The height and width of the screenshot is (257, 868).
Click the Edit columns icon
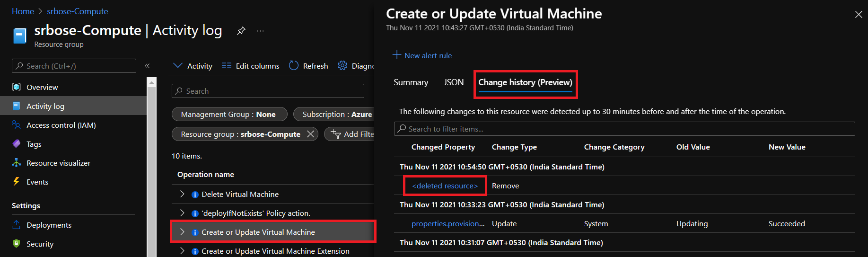point(227,66)
